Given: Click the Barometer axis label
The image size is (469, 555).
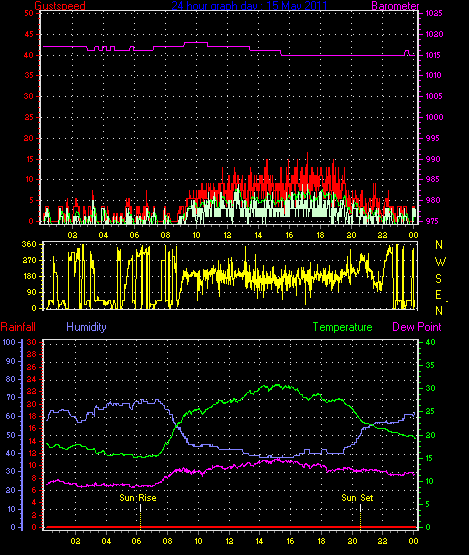Looking at the screenshot, I should tap(395, 5).
